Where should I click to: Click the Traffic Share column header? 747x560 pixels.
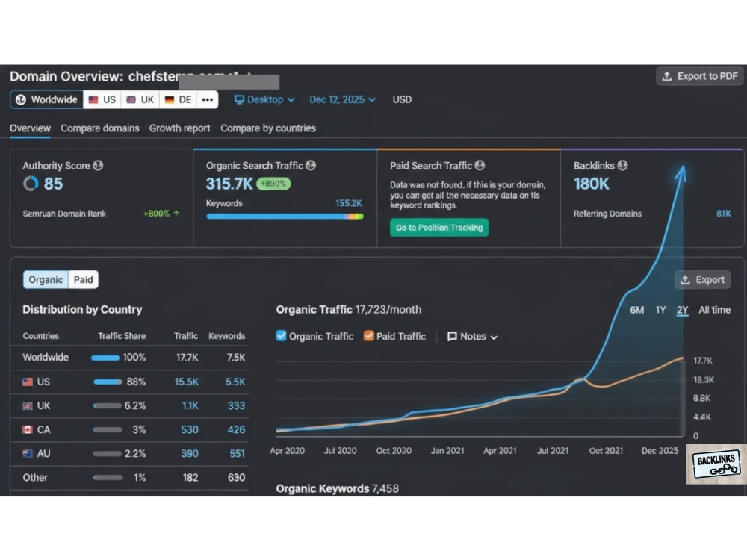point(122,336)
